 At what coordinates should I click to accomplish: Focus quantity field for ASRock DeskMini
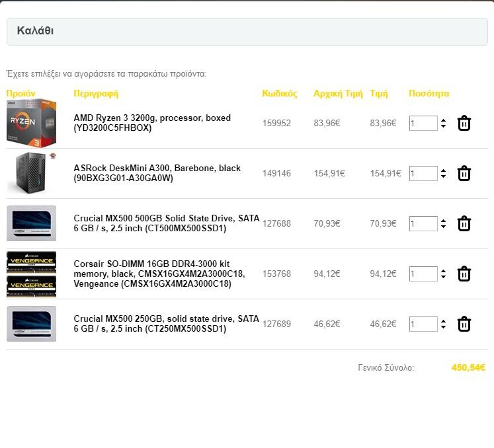pos(423,174)
